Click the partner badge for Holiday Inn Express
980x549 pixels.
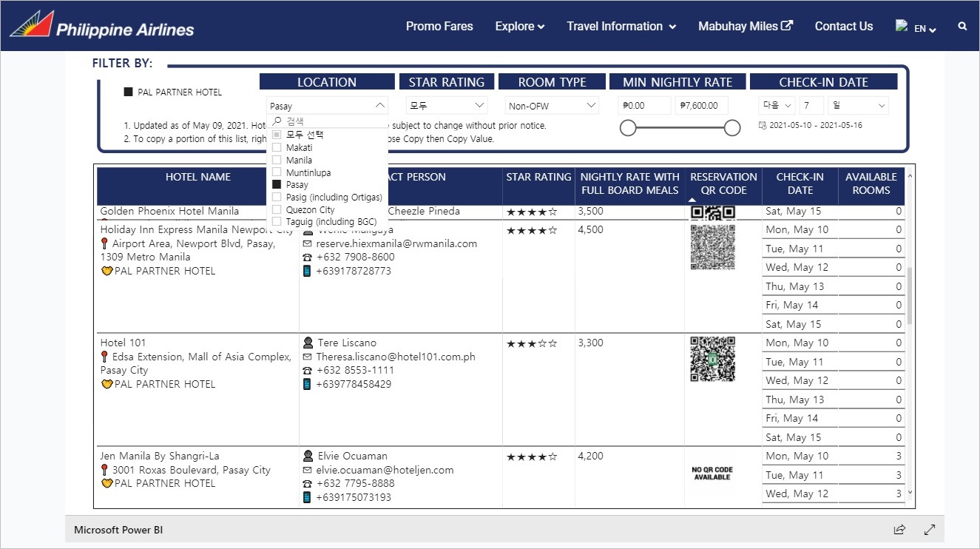point(107,271)
